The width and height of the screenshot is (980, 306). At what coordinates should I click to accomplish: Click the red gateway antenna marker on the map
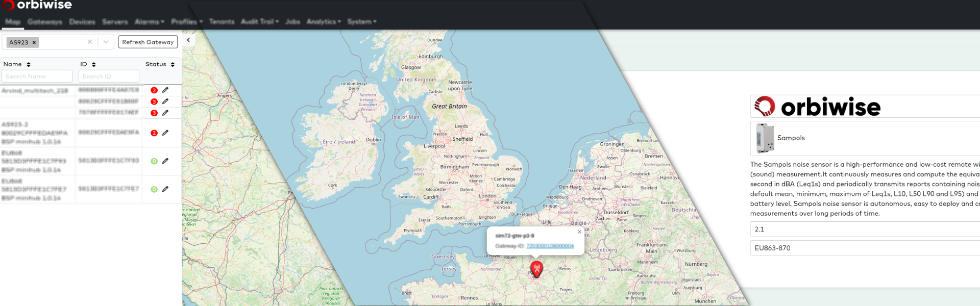[x=536, y=268]
